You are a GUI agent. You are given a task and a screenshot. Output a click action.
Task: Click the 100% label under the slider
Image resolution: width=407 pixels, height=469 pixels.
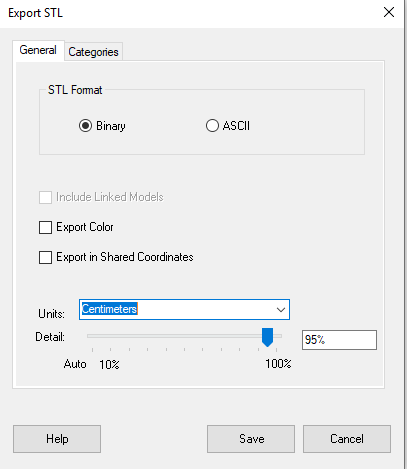(x=278, y=364)
